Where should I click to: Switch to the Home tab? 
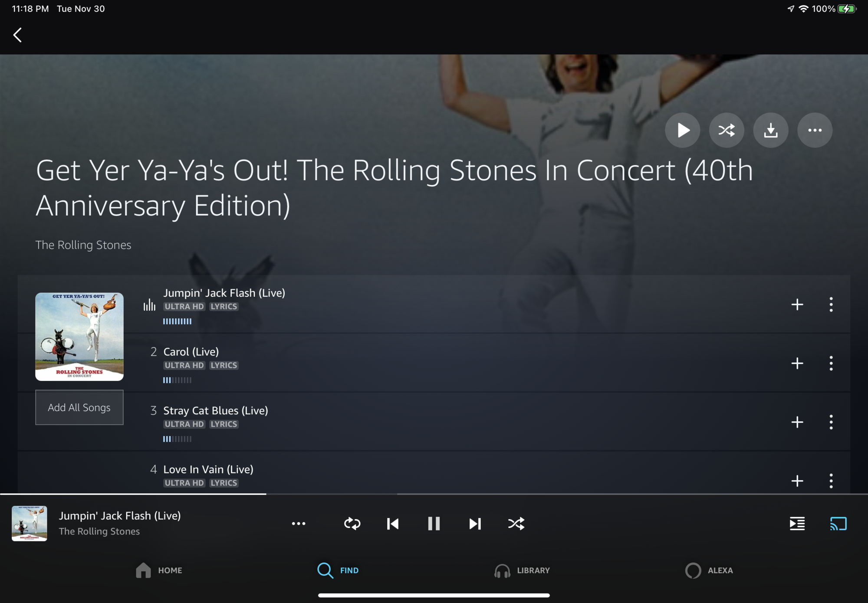coord(159,570)
